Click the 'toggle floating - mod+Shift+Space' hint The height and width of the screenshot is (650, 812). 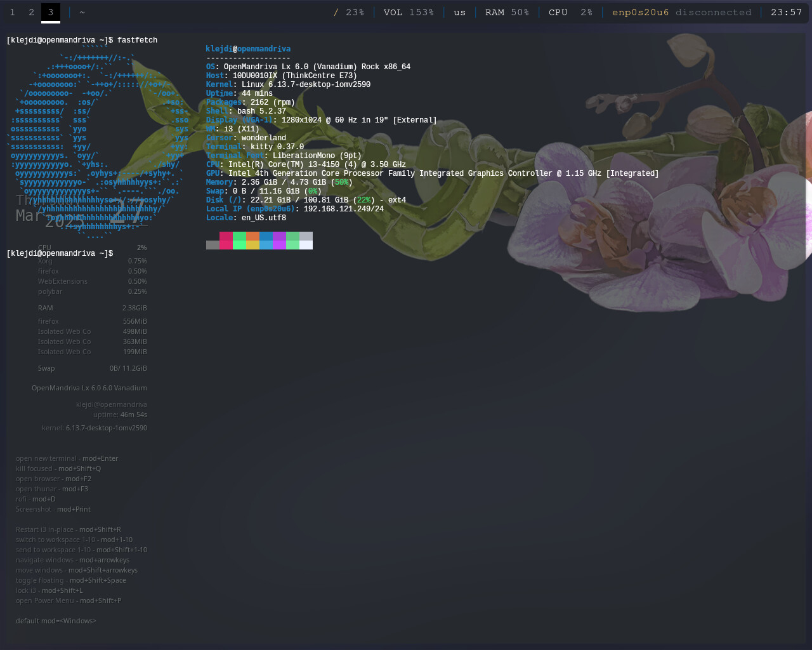tap(71, 580)
